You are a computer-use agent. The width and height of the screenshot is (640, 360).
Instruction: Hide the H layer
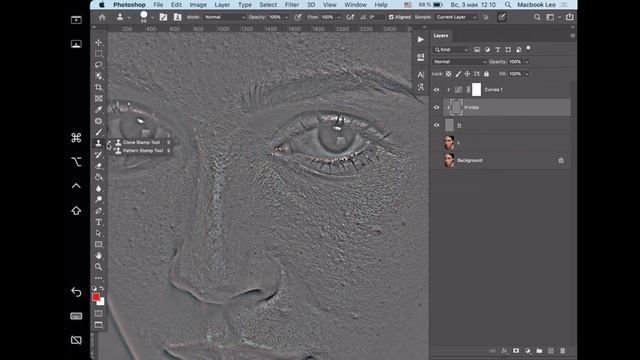(436, 125)
